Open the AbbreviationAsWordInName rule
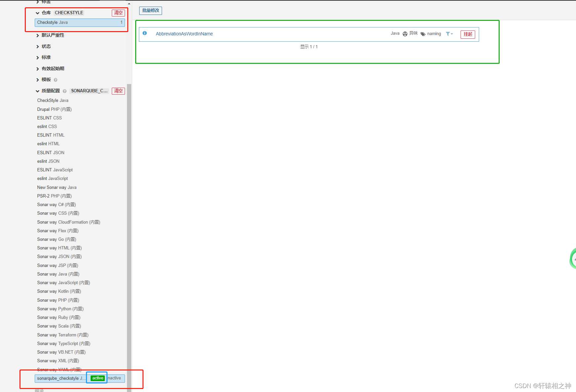Screen dimensions: 576x392 coord(184,34)
